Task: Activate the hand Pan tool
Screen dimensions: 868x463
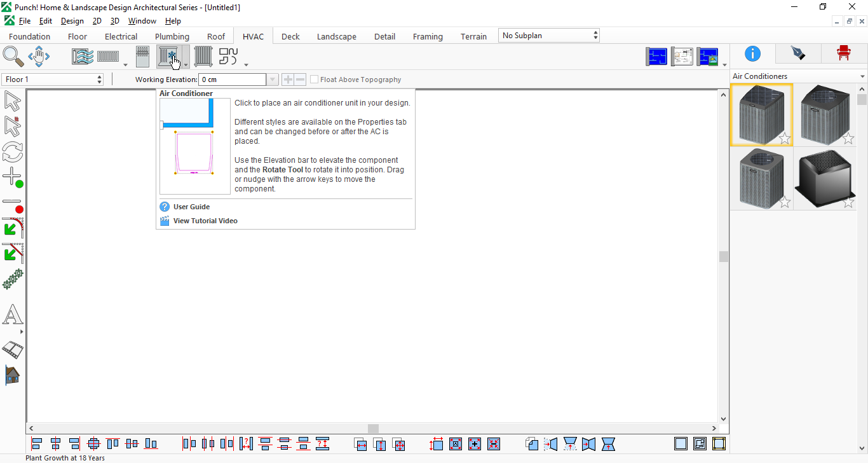Action: click(39, 57)
